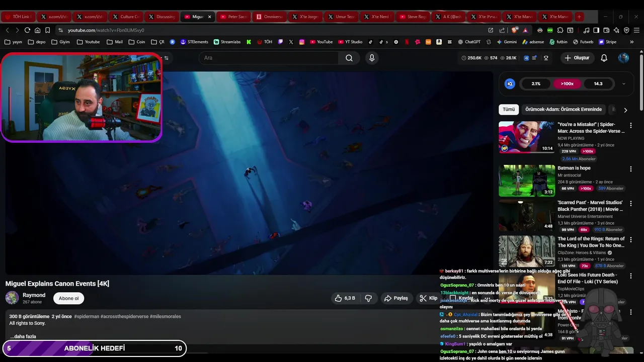This screenshot has width=644, height=362.
Task: Expand the vidIQ score panel chevron
Action: click(624, 84)
